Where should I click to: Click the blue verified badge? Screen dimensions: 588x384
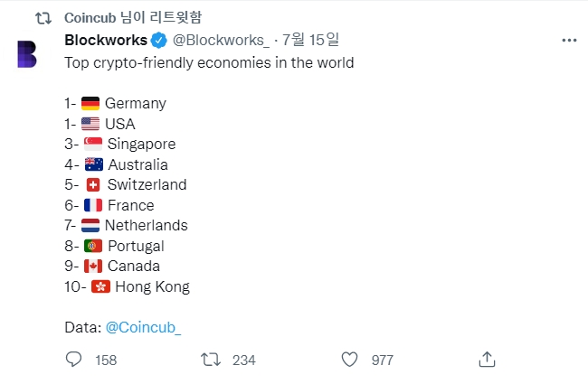157,41
